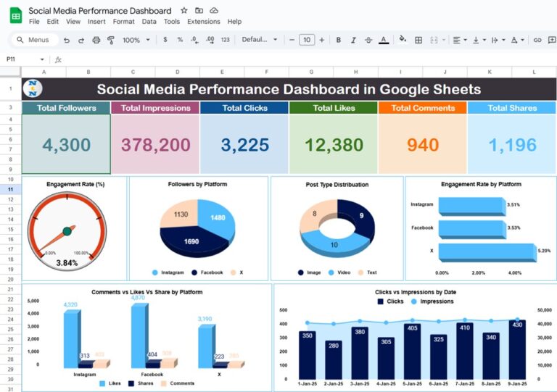557x392 pixels.
Task: Insert a link with chain icon
Action: coord(537,40)
